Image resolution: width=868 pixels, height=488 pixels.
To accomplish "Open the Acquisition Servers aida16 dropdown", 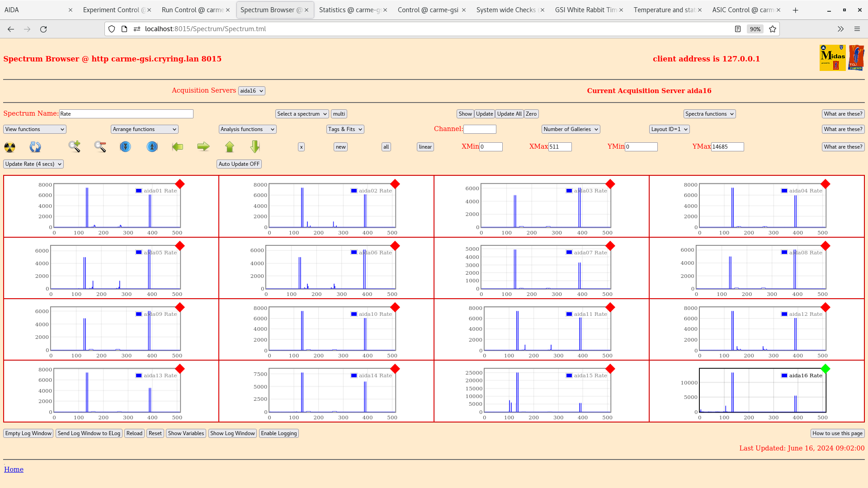I will pyautogui.click(x=251, y=91).
